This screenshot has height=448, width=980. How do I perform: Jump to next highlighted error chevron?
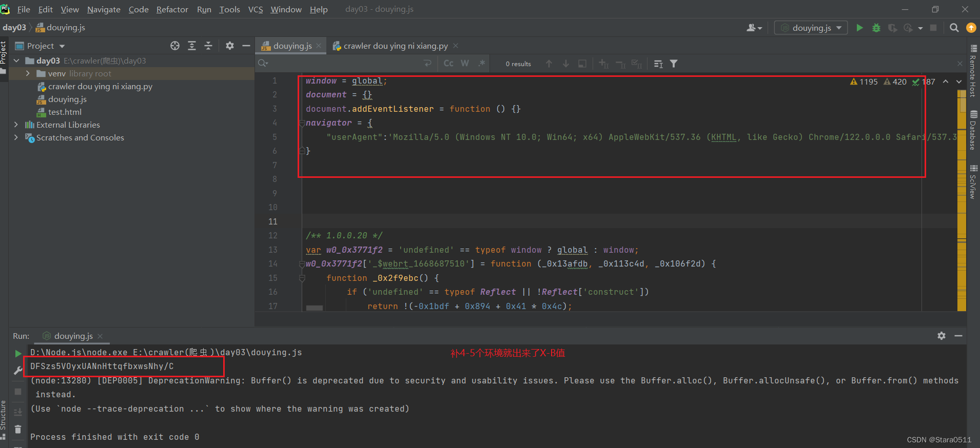click(x=959, y=82)
